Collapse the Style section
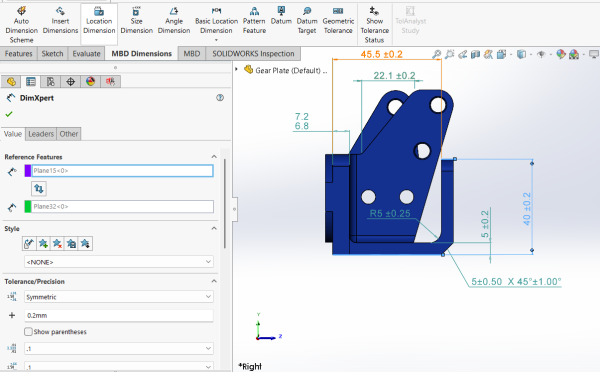 pos(214,228)
